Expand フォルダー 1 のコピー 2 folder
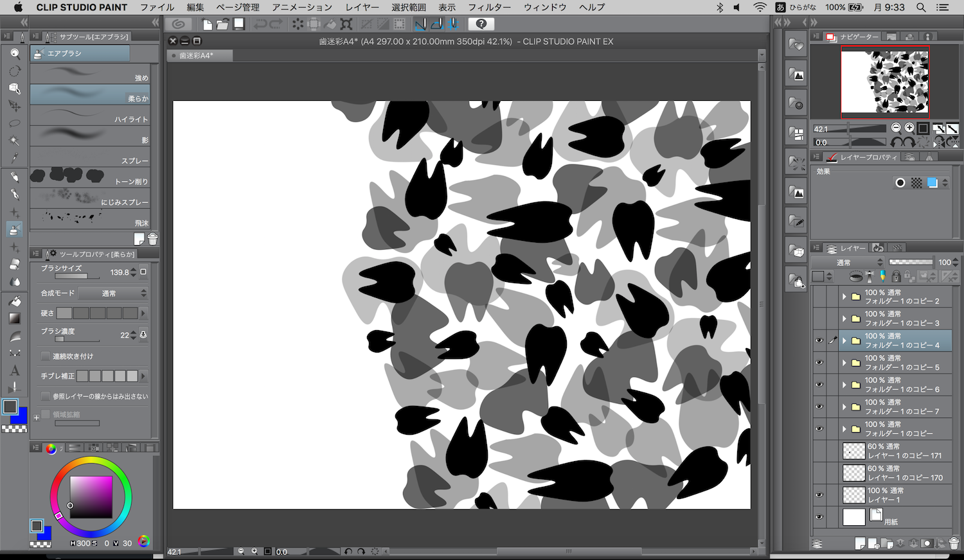 click(844, 297)
